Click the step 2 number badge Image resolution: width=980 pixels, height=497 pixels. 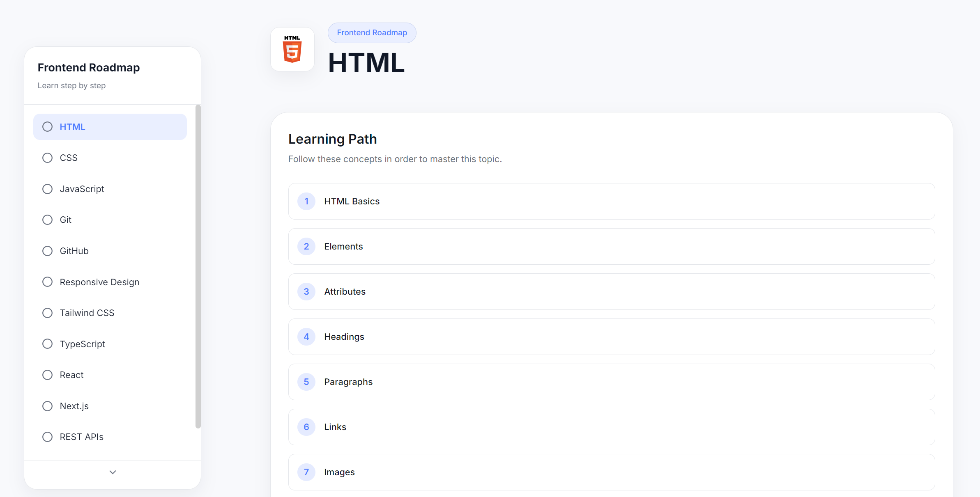point(306,247)
